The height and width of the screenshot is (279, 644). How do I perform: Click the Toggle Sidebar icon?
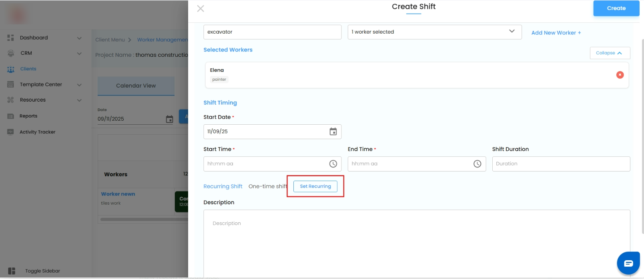[12, 271]
